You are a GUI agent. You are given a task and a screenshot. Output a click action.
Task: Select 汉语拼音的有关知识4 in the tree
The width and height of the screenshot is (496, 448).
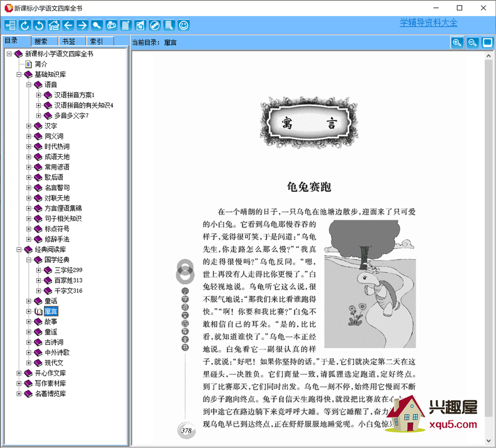tap(84, 105)
